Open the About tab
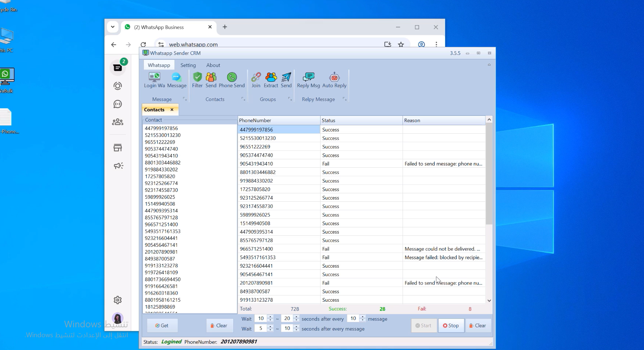The width and height of the screenshot is (644, 350). [x=213, y=65]
